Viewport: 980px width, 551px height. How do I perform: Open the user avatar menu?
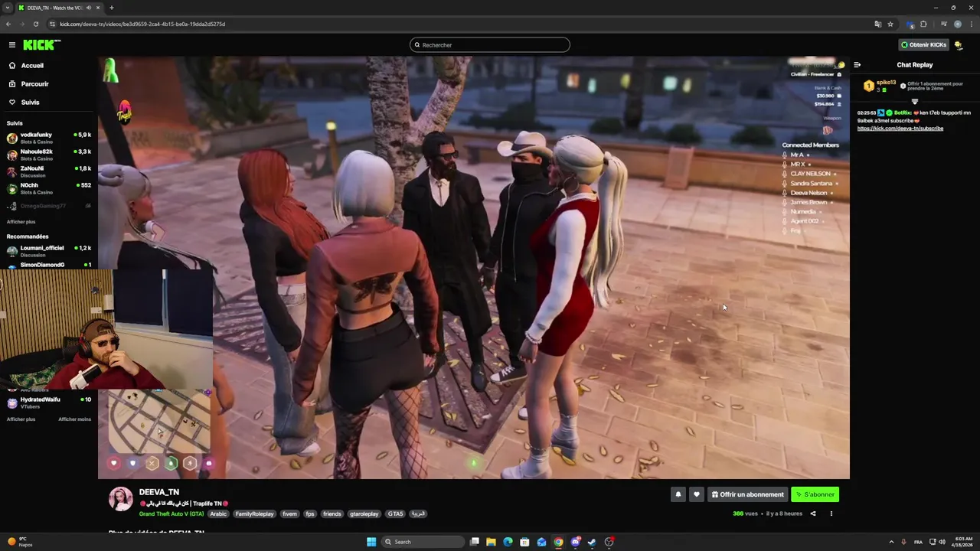[x=959, y=45]
